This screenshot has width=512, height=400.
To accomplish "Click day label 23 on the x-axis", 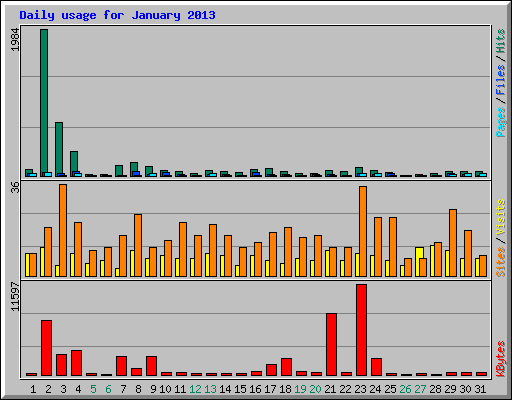I will point(360,389).
